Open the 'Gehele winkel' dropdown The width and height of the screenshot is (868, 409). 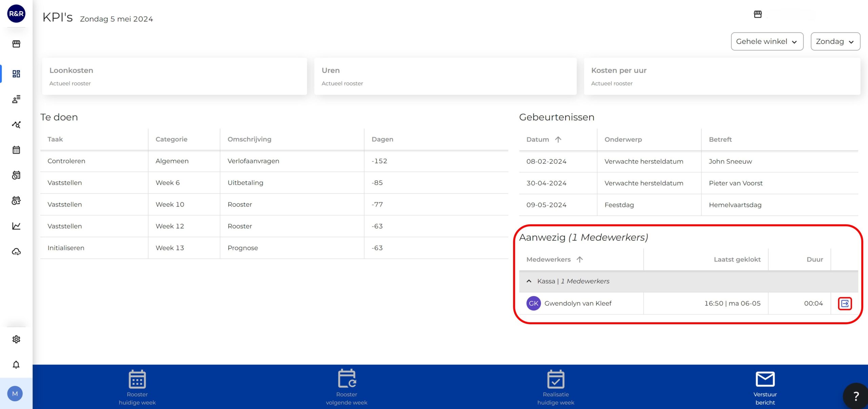tap(767, 41)
